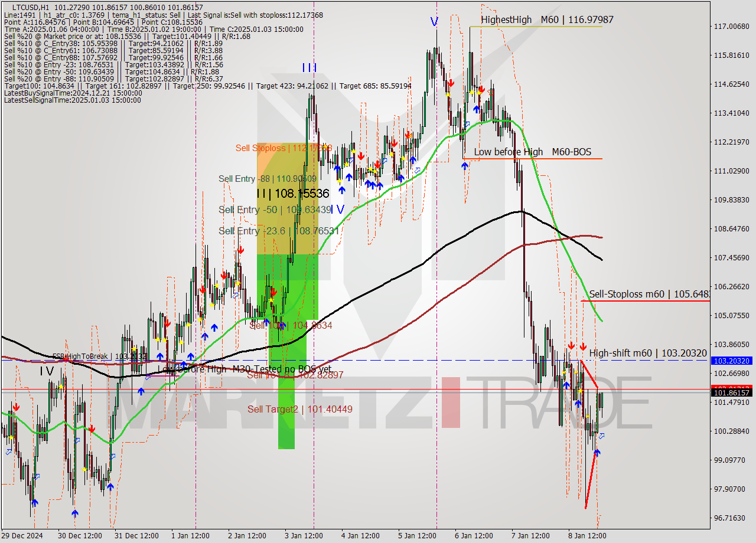Click the current price tag 101.86157

(x=732, y=392)
